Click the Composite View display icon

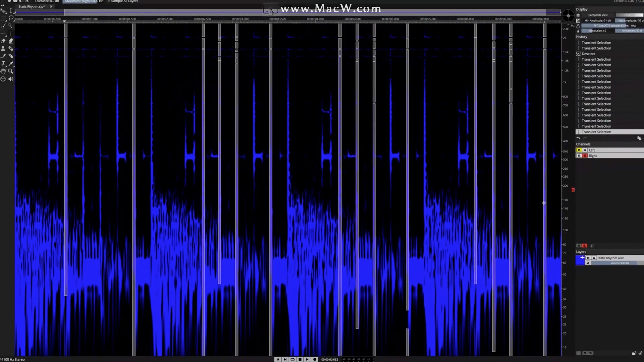coord(578,15)
